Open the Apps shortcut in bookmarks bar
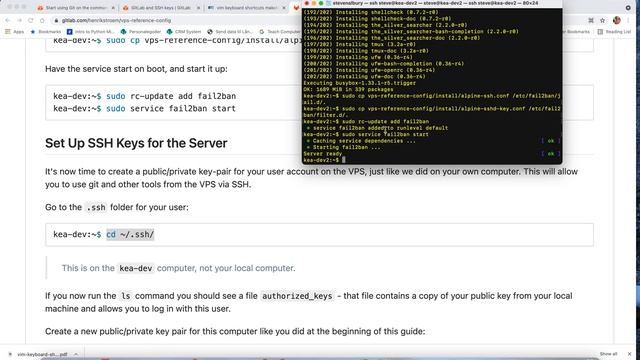 [14, 31]
